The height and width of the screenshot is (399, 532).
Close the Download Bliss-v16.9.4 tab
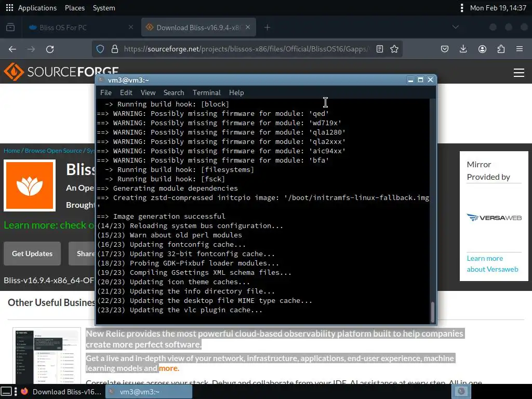[248, 27]
